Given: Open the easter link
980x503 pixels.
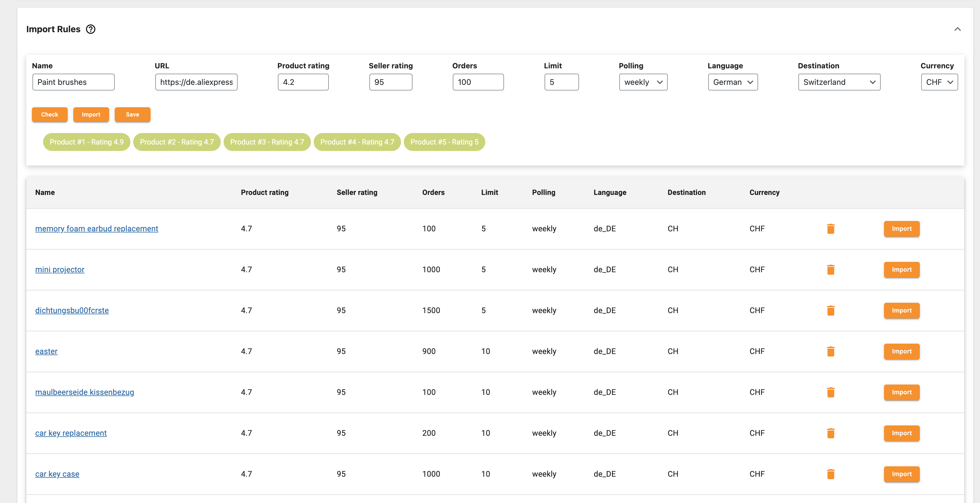Looking at the screenshot, I should [46, 351].
